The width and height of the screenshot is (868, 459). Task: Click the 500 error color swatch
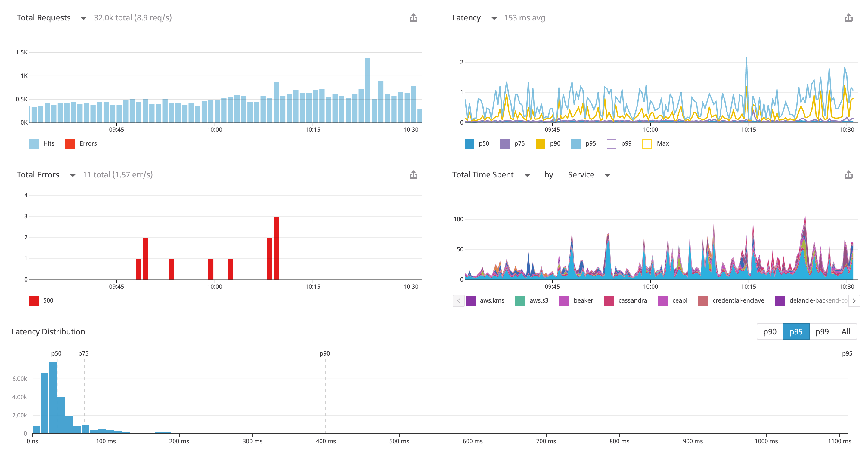[x=33, y=300]
